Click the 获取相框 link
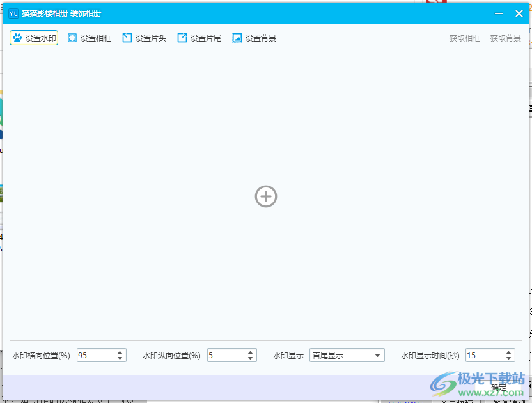Image resolution: width=532 pixels, height=403 pixels. coord(464,38)
